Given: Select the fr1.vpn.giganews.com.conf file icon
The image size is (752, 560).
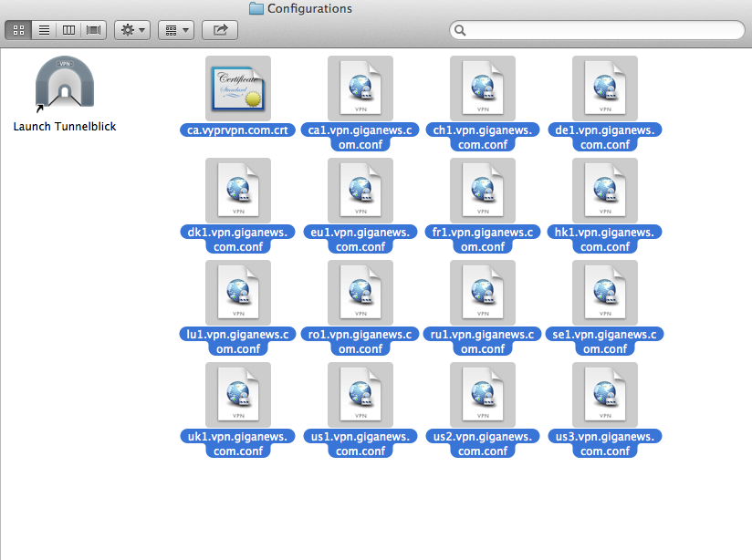Looking at the screenshot, I should click(483, 191).
